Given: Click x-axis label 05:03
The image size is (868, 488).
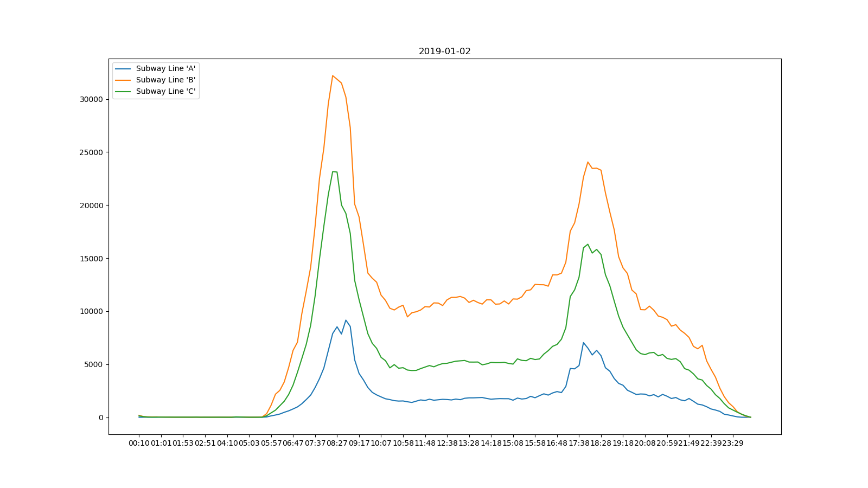Looking at the screenshot, I should point(249,443).
